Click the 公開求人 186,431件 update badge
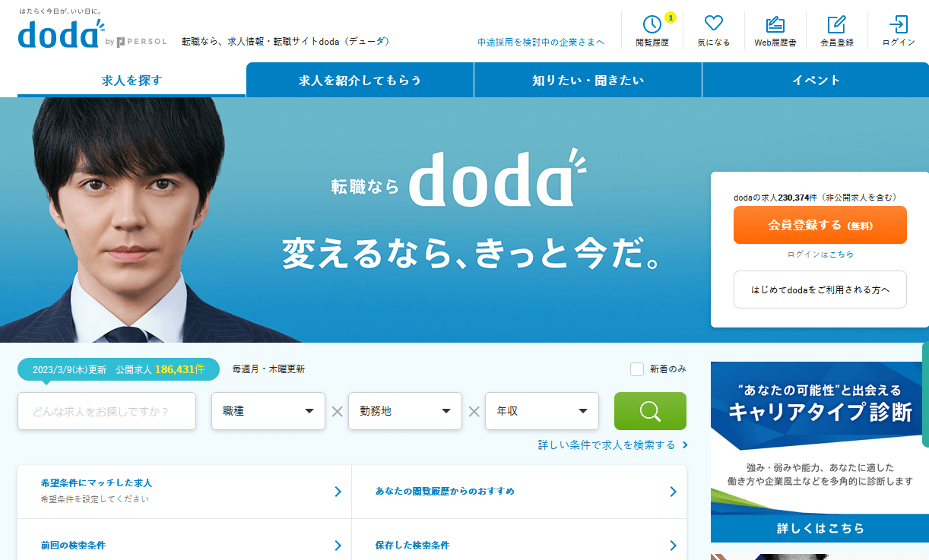This screenshot has width=929, height=560. coord(119,369)
